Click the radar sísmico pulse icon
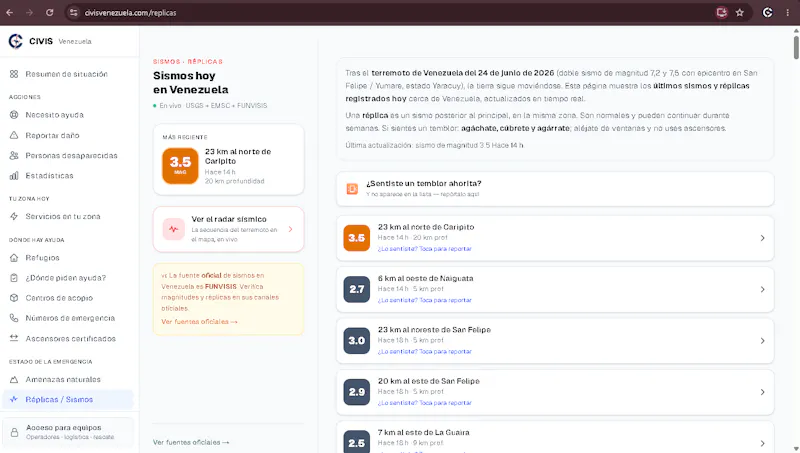 (x=173, y=229)
